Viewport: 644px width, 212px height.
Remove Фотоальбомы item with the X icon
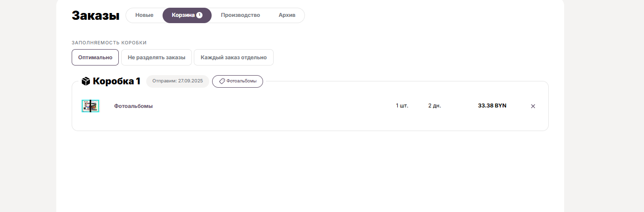point(533,106)
